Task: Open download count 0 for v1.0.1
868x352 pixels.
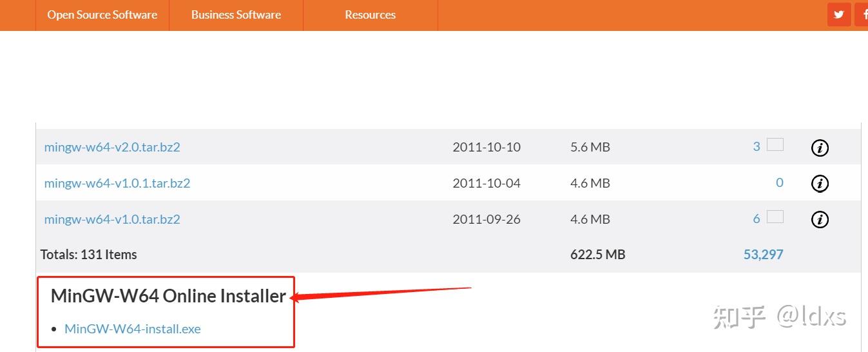Action: pos(780,182)
